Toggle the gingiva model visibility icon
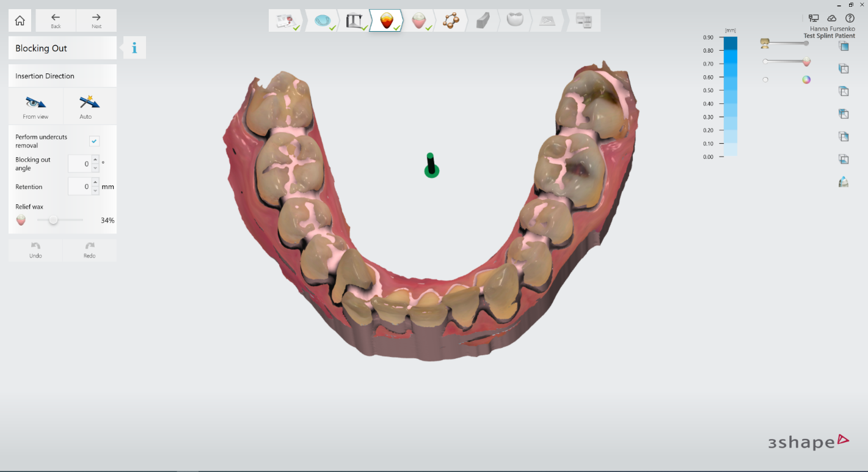Screen dimensions: 868x472 [806, 62]
